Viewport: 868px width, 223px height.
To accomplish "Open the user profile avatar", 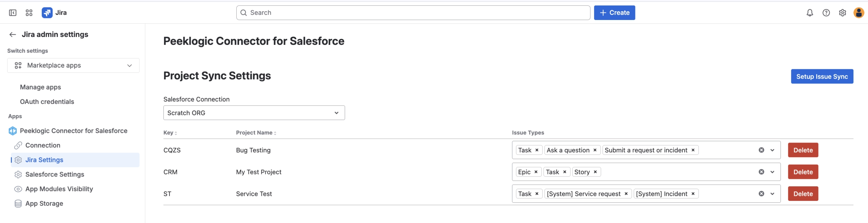I will coord(859,13).
